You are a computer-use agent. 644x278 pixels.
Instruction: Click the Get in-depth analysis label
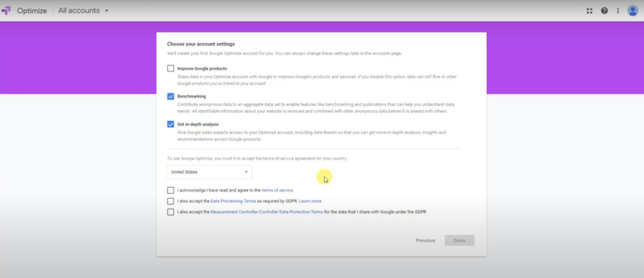pos(198,124)
